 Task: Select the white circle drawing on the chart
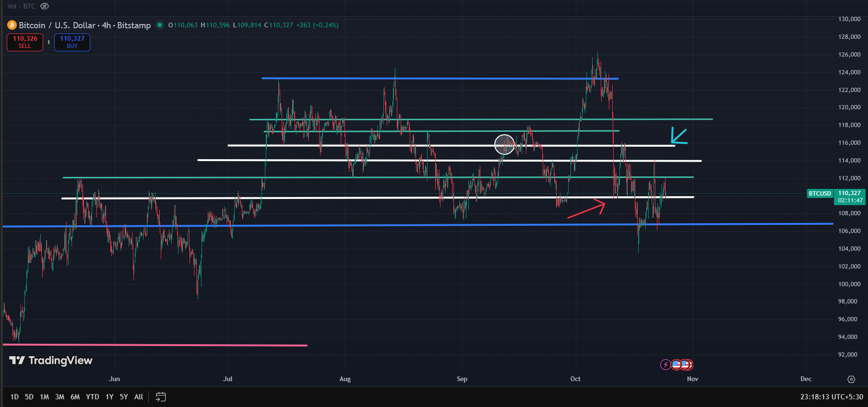click(505, 144)
